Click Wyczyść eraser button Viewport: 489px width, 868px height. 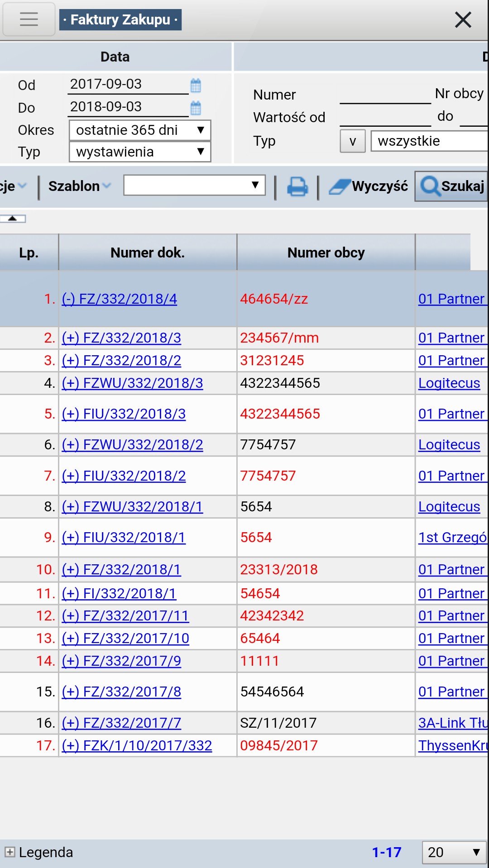[369, 186]
